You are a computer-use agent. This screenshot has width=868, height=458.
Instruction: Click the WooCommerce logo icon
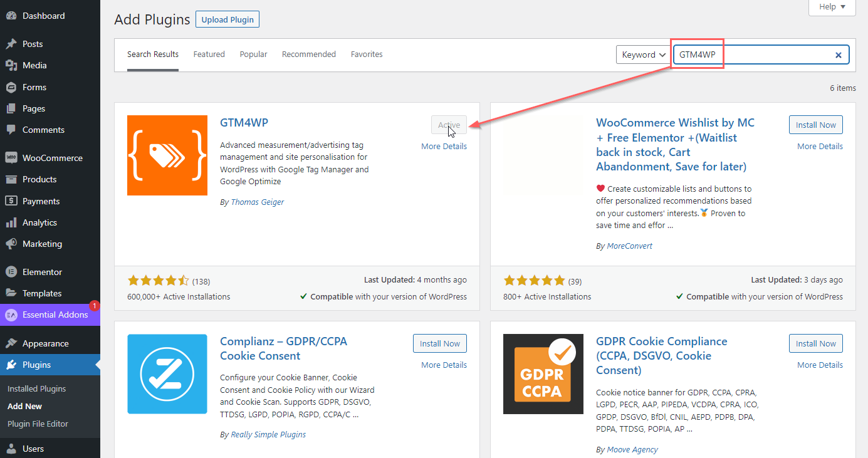11,158
